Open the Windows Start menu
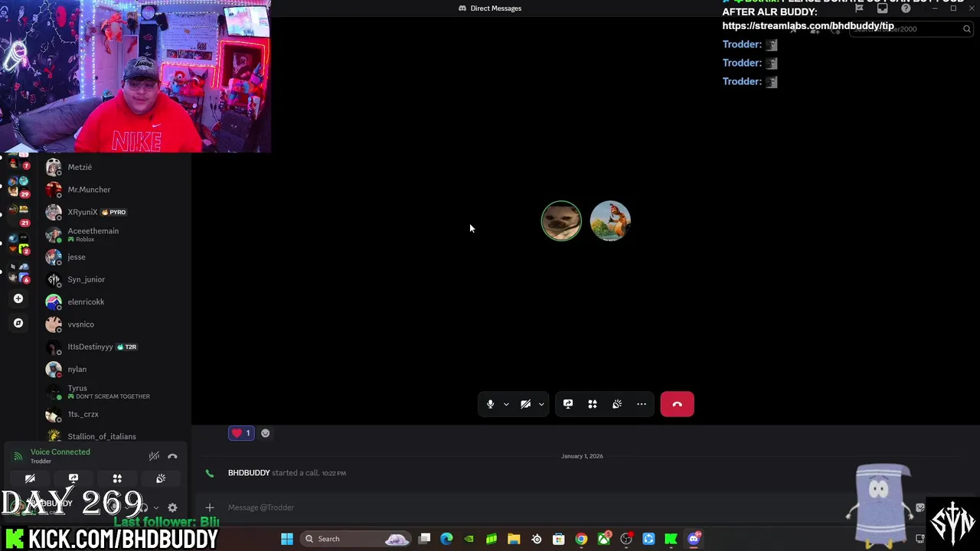Screen dimensions: 980x551 click(287, 539)
